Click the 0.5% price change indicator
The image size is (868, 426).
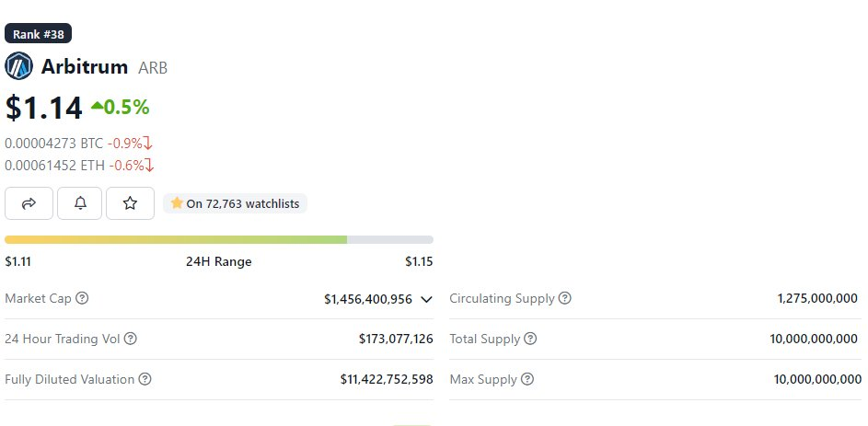[x=120, y=107]
